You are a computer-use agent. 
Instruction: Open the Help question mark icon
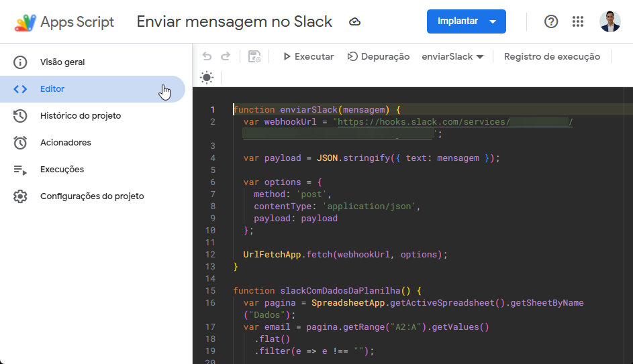click(551, 21)
